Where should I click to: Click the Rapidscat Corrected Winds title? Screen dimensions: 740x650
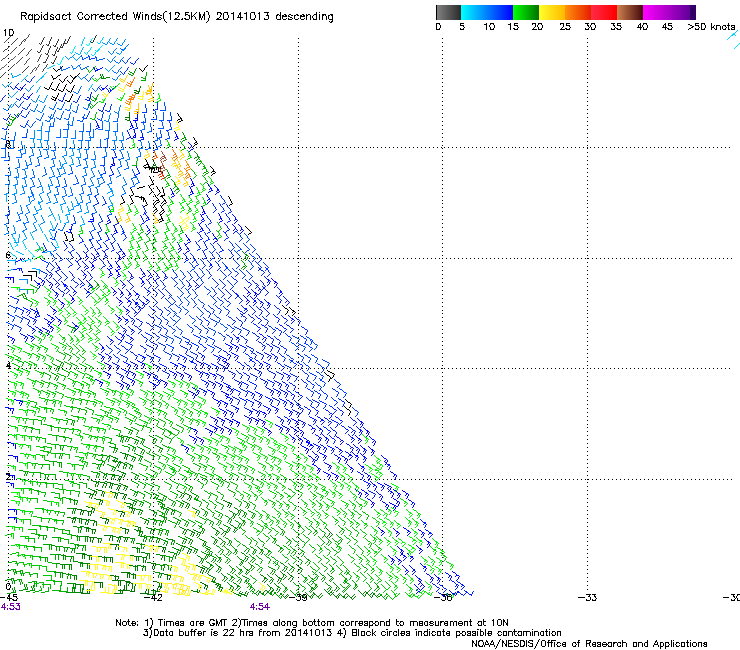[x=177, y=16]
